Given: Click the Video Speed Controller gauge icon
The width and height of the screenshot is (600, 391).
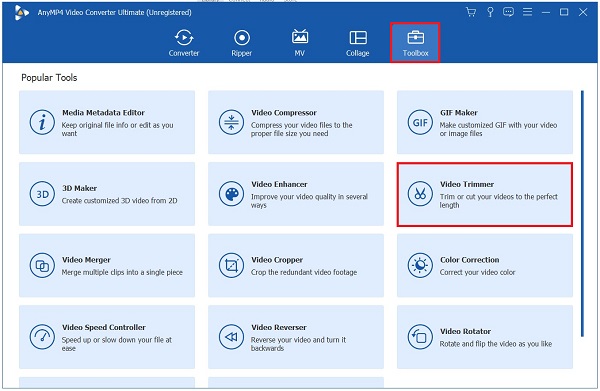Looking at the screenshot, I should 42,337.
